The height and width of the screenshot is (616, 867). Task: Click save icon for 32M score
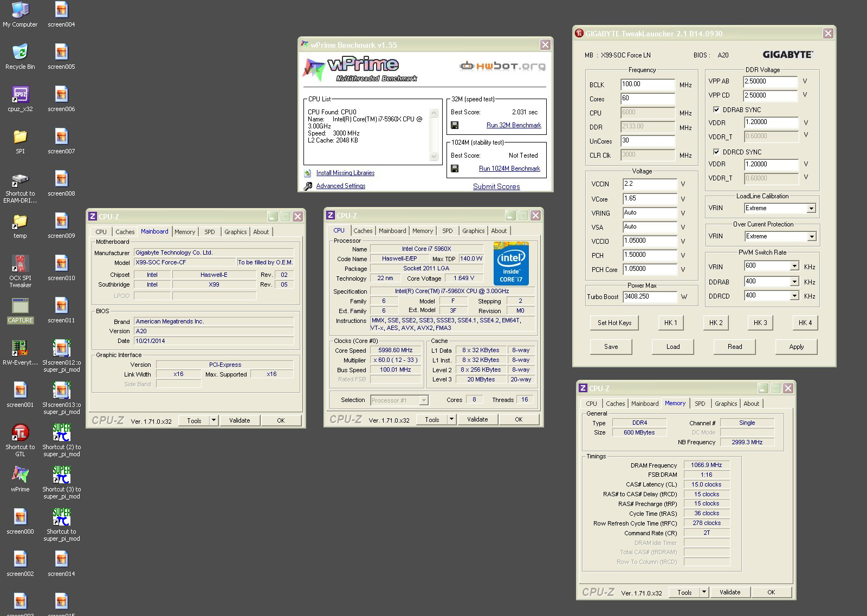(455, 125)
